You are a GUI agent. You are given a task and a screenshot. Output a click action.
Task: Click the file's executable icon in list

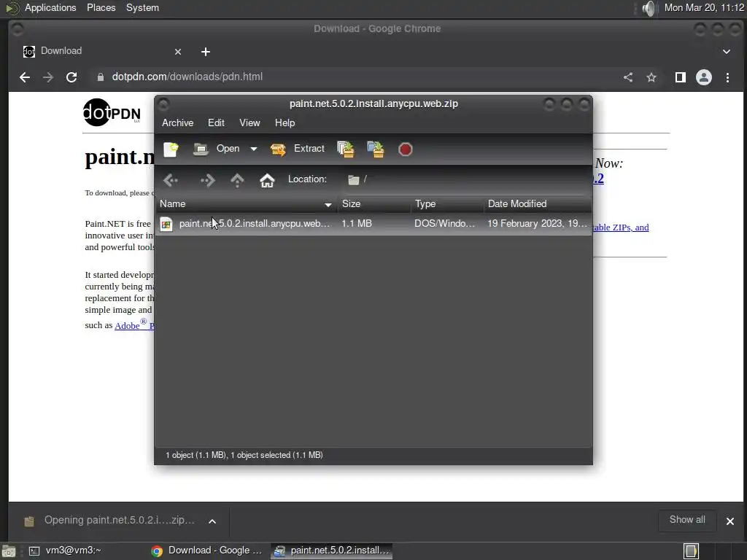[x=166, y=225]
